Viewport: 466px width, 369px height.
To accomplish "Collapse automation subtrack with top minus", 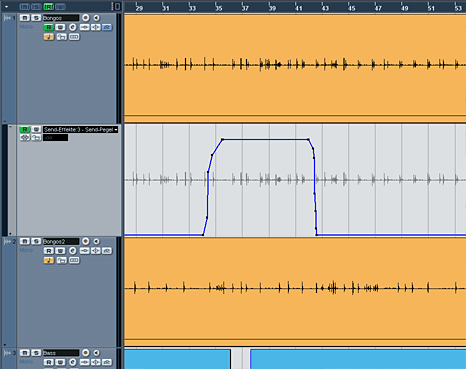I will coord(10,127).
